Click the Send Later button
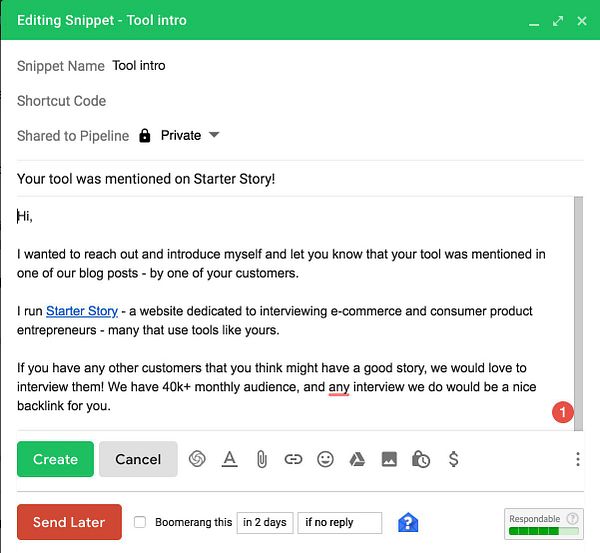Screen dimensions: 600x553 coord(69,522)
